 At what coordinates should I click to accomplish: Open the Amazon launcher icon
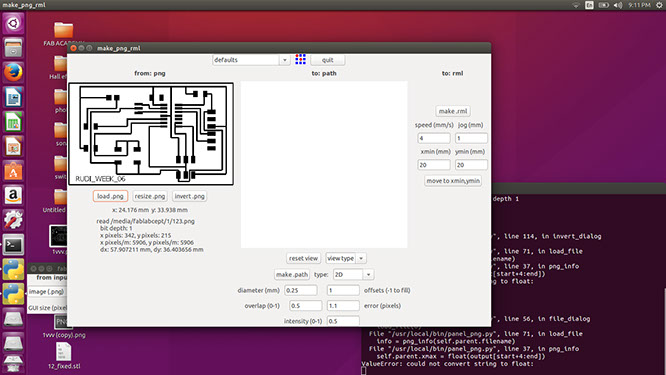pyautogui.click(x=13, y=196)
